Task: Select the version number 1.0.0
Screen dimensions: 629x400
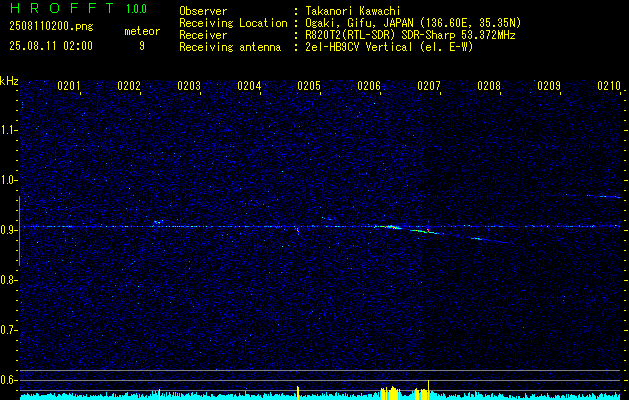Action: tap(136, 8)
